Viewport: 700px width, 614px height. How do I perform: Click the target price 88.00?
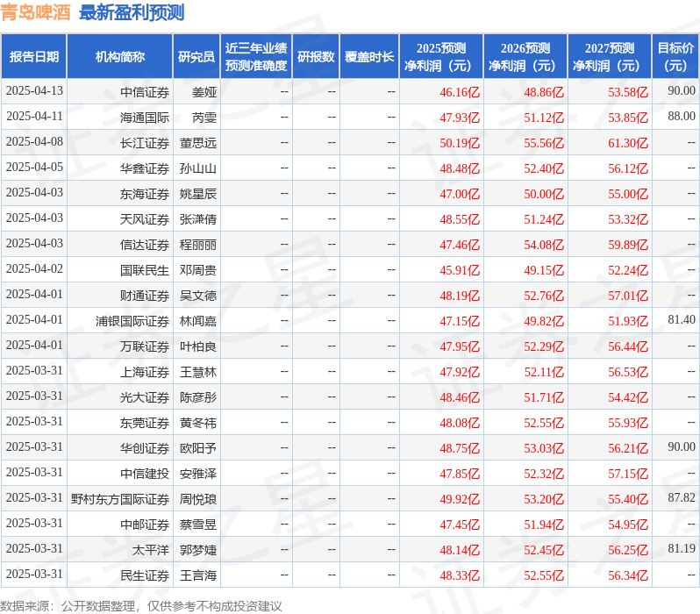click(x=682, y=117)
